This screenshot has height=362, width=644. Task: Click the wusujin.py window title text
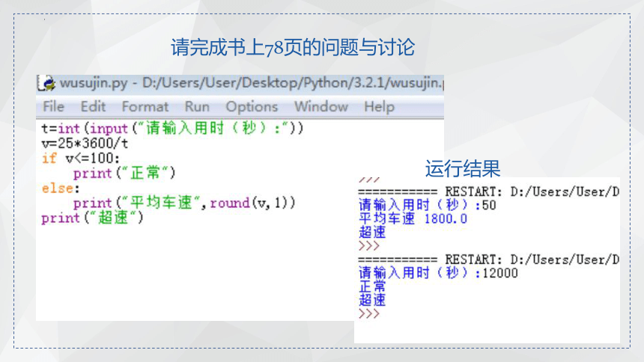pyautogui.click(x=252, y=83)
